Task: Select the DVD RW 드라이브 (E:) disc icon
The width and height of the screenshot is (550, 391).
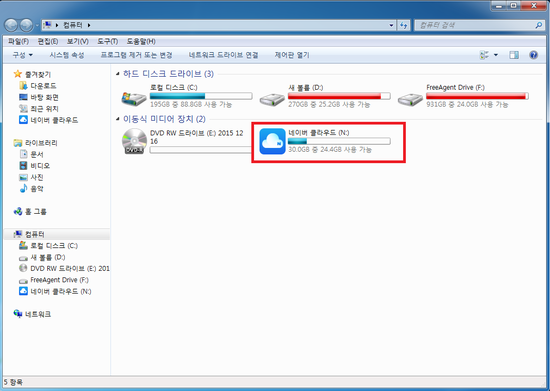Action: (134, 141)
